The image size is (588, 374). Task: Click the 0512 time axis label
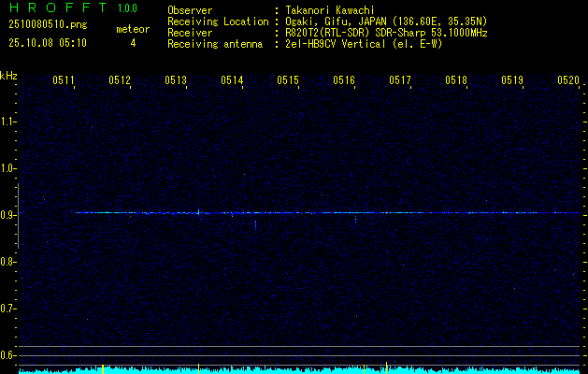[x=120, y=80]
